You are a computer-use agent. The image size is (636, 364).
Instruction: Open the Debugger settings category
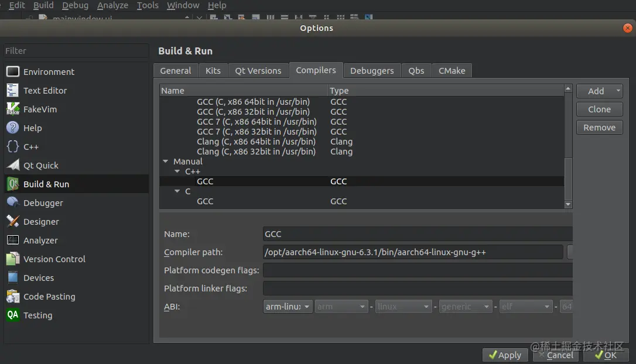click(76, 202)
